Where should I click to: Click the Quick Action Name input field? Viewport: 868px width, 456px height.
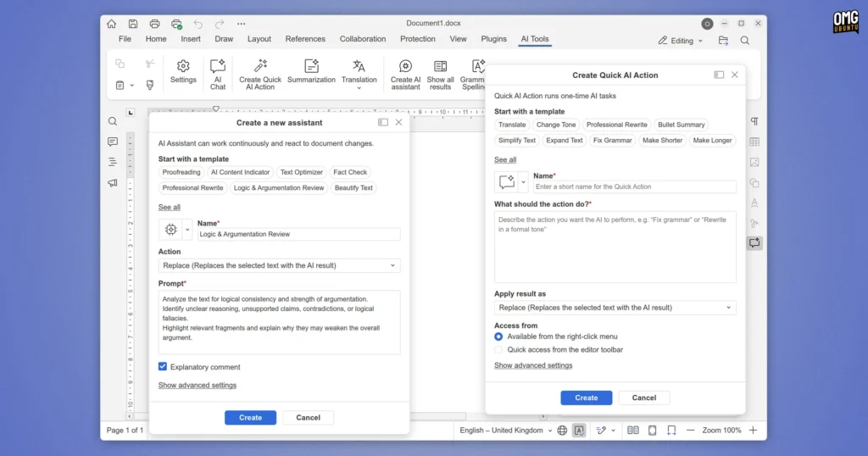click(634, 186)
